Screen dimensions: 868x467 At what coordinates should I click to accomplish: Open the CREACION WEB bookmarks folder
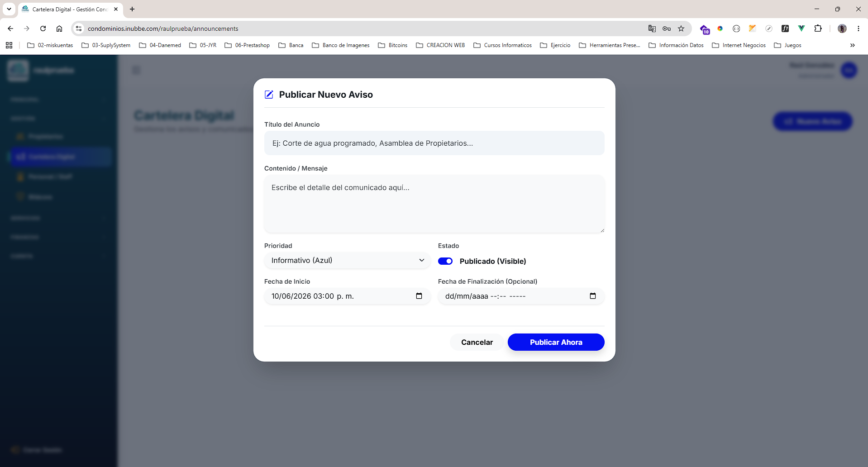(x=440, y=45)
